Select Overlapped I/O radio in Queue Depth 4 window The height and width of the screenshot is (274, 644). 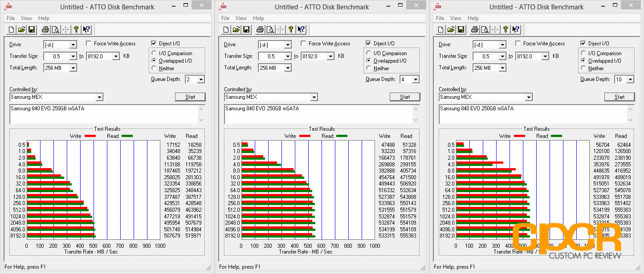[x=369, y=61]
